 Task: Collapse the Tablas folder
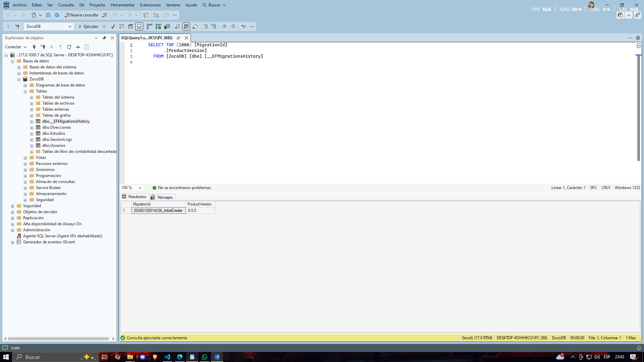click(25, 92)
